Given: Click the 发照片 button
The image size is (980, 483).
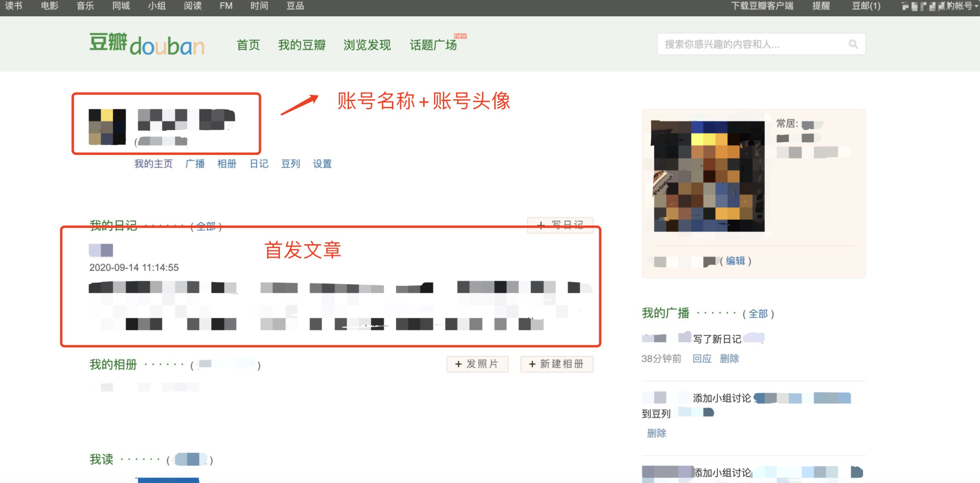Looking at the screenshot, I should (x=477, y=364).
